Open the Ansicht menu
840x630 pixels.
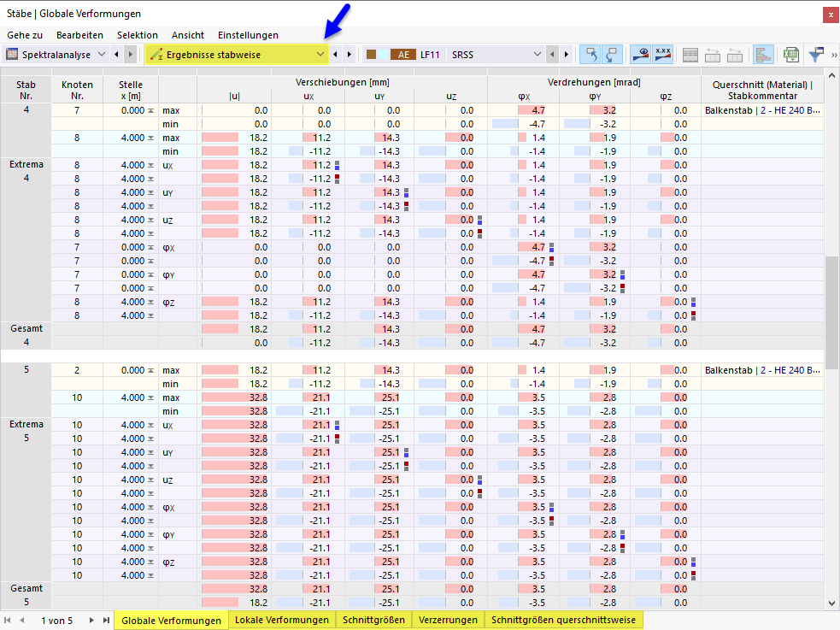187,35
